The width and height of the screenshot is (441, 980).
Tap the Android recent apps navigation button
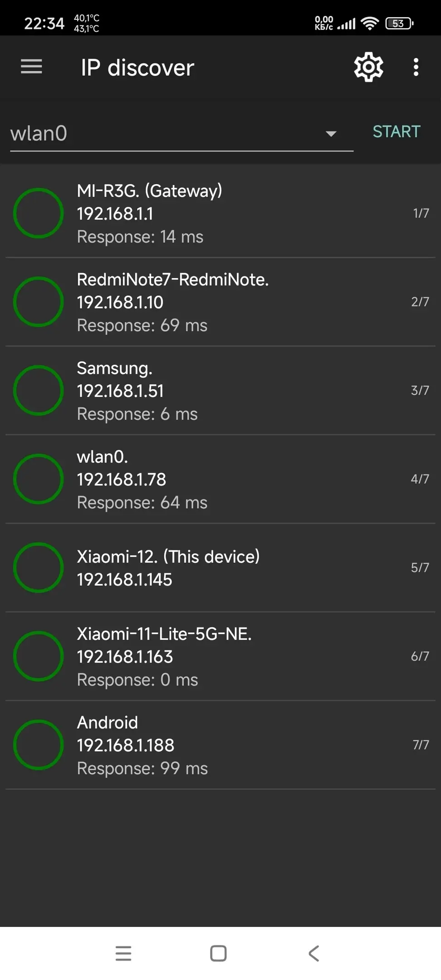pyautogui.click(x=123, y=953)
